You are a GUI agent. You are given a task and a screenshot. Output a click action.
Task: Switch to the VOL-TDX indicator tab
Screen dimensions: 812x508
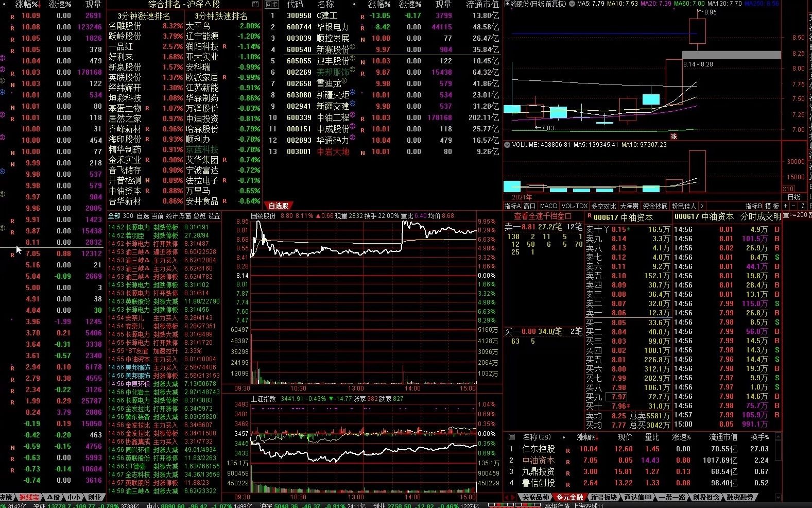pyautogui.click(x=574, y=206)
